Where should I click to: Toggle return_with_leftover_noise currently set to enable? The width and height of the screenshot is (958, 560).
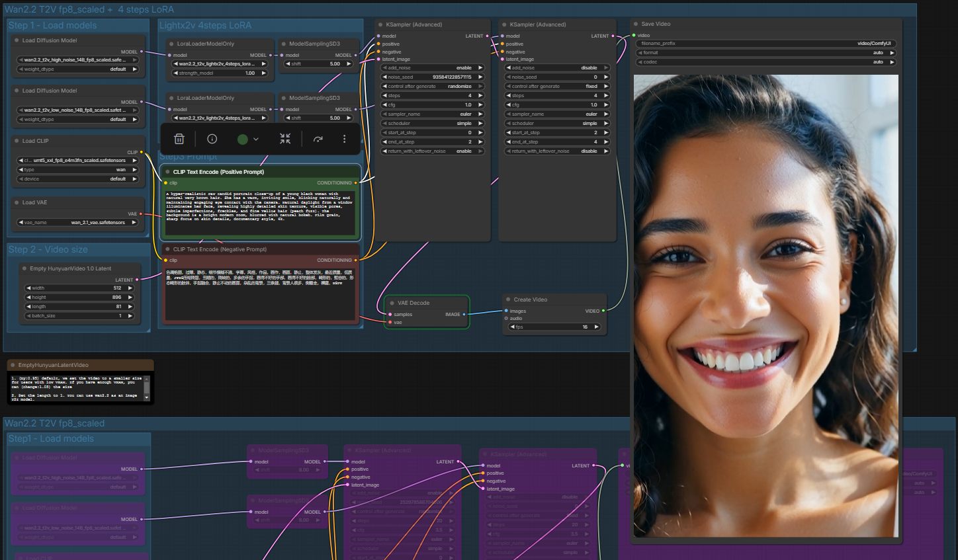point(432,151)
